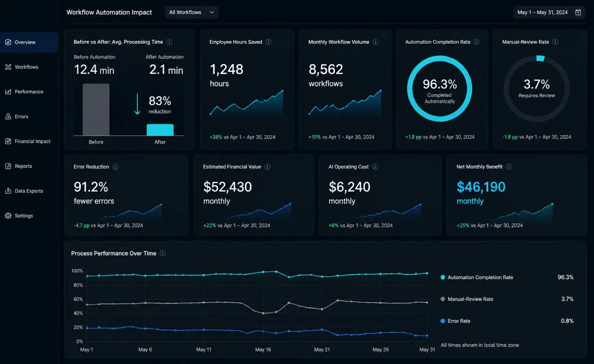
Task: Click the +25% net benefit change text
Action: 490,225
